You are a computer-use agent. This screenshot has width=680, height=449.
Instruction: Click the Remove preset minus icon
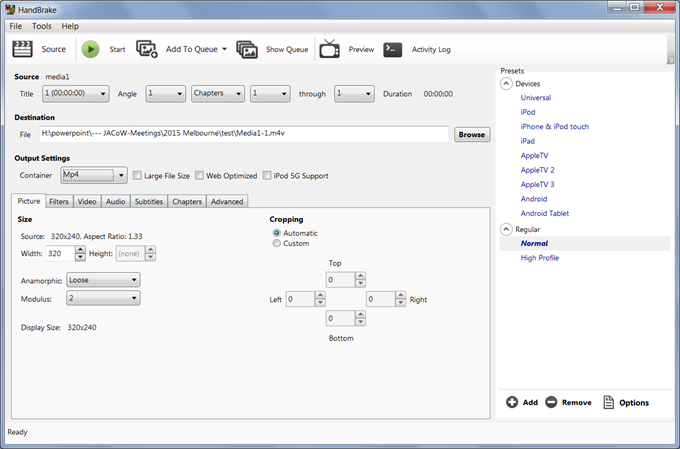(x=551, y=402)
